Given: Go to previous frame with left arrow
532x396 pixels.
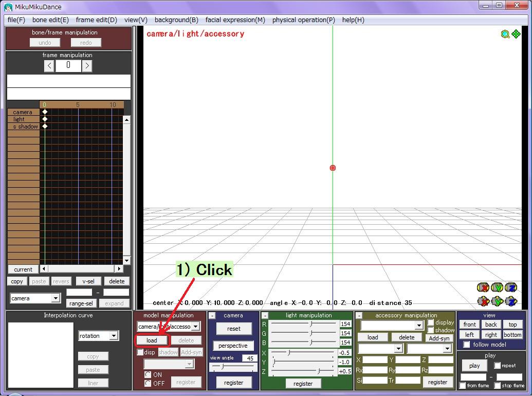Looking at the screenshot, I should click(49, 65).
